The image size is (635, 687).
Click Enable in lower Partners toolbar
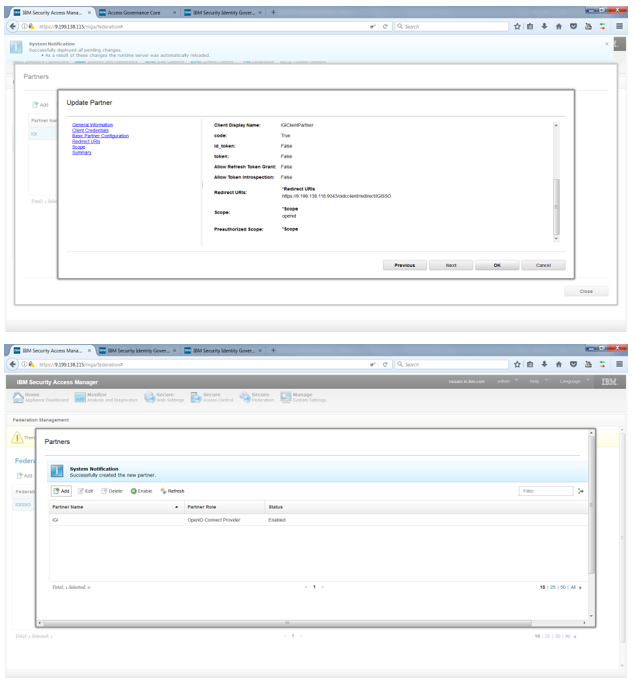[x=142, y=491]
